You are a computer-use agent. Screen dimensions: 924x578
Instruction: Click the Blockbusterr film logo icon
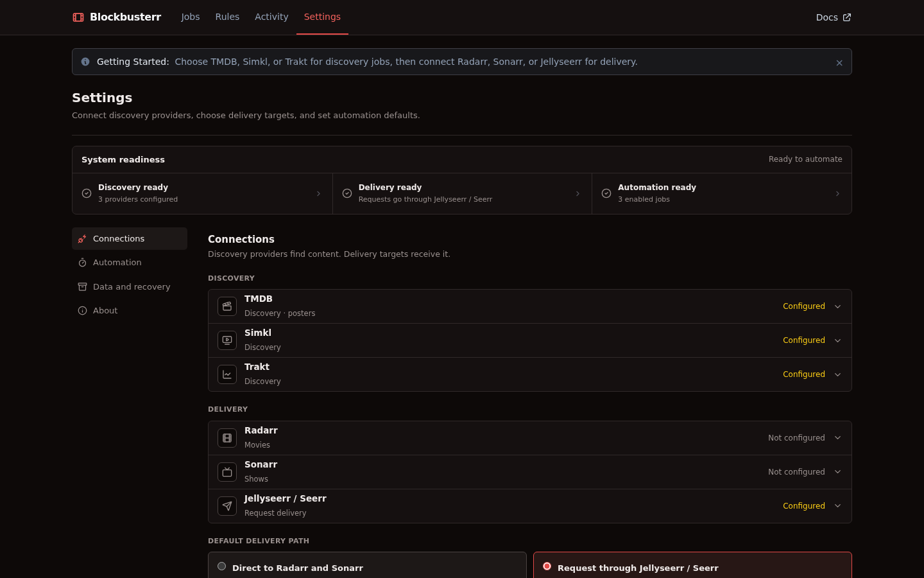pyautogui.click(x=78, y=17)
